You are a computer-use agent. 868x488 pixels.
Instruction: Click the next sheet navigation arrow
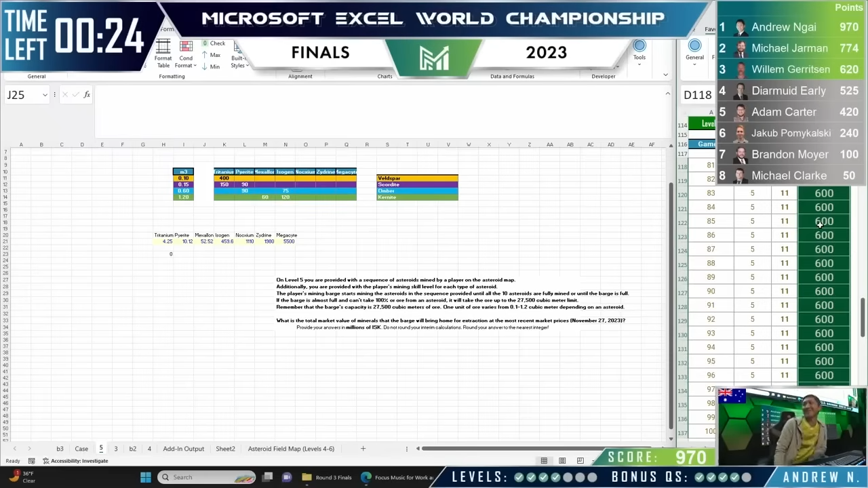coord(29,449)
